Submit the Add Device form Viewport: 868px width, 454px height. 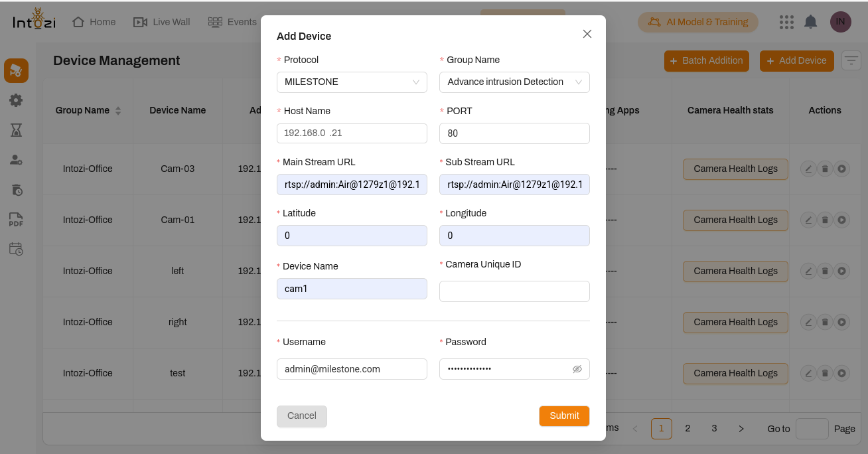pos(564,416)
